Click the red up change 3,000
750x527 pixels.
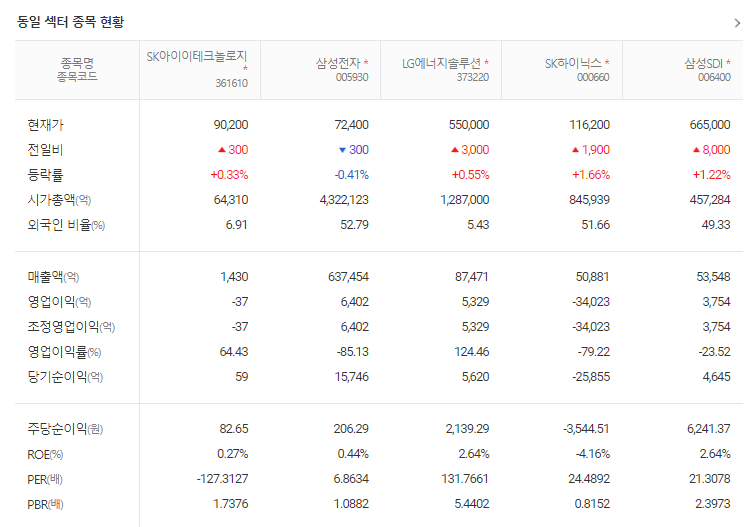click(x=470, y=150)
